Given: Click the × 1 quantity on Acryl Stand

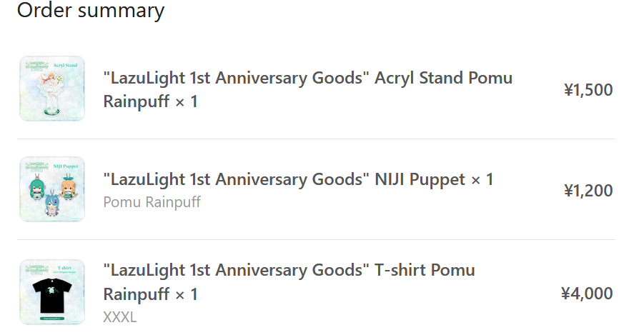Looking at the screenshot, I should (187, 101).
